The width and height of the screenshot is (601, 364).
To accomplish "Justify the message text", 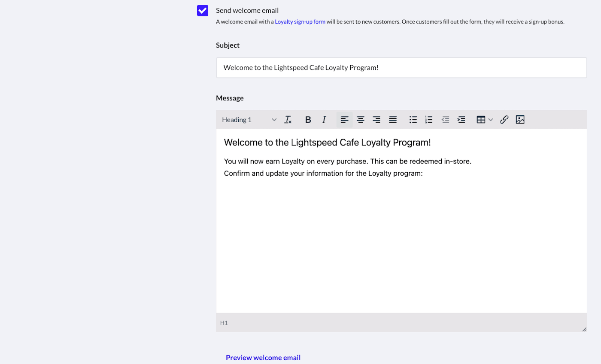I will tap(393, 120).
